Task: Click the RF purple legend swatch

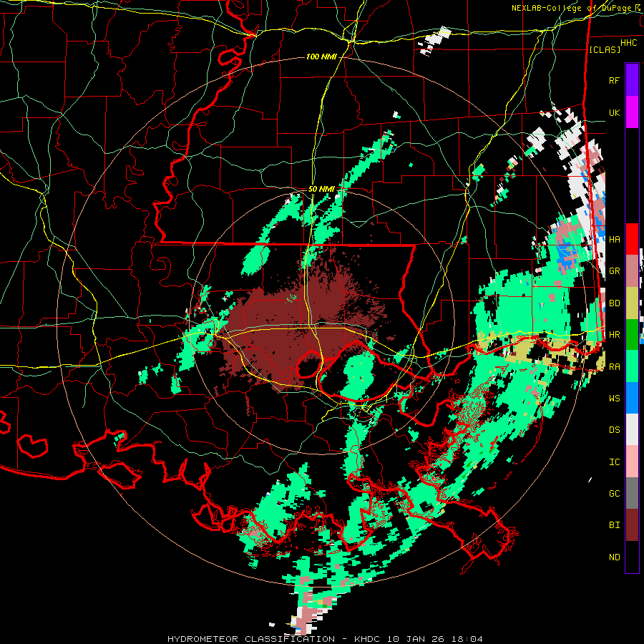Action: (632, 80)
